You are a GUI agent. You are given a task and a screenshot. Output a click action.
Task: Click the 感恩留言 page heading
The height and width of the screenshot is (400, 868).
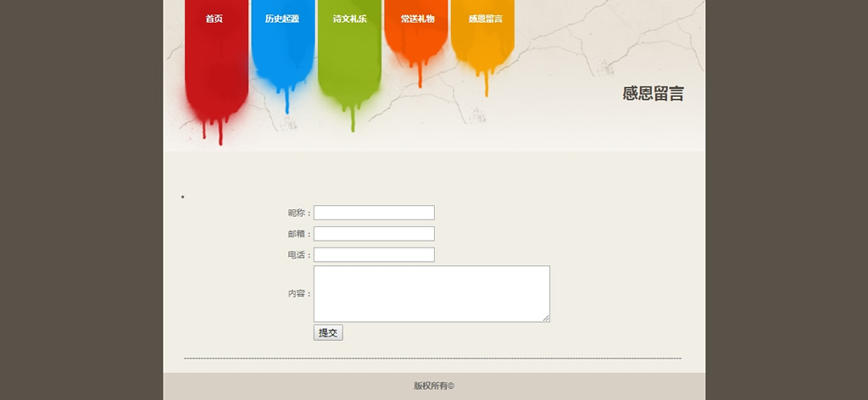click(x=653, y=94)
